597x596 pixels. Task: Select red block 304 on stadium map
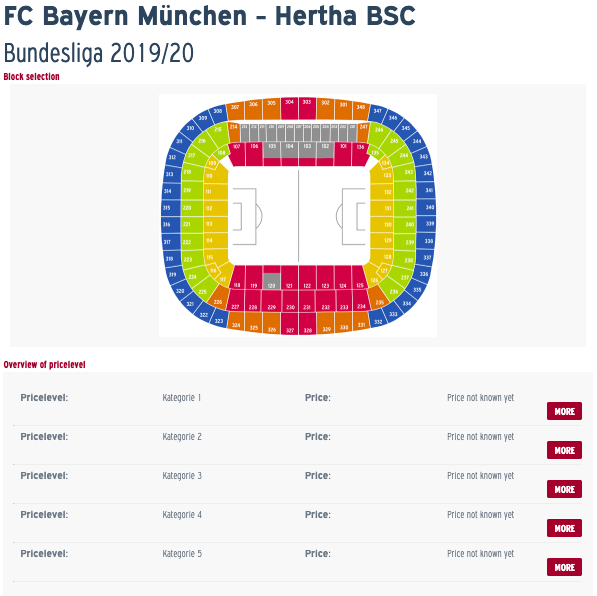tap(290, 108)
